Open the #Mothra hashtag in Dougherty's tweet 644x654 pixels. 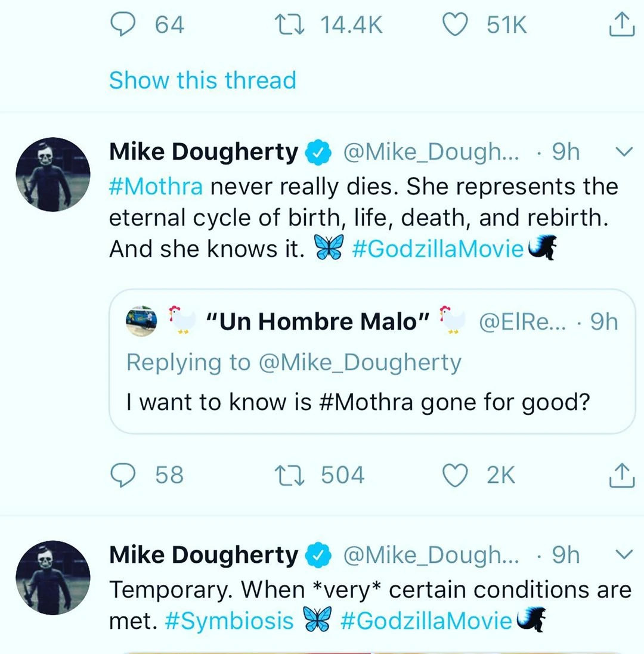[156, 187]
